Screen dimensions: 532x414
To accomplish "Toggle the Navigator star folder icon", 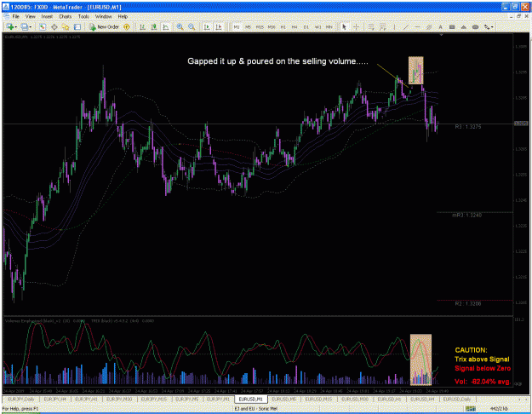I will [x=66, y=26].
